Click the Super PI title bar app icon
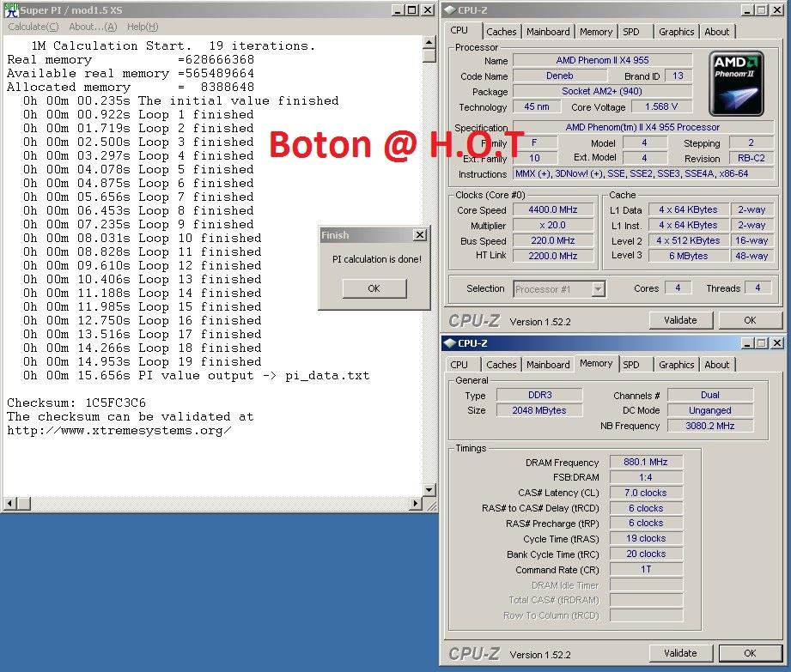The width and height of the screenshot is (791, 672). tap(11, 9)
